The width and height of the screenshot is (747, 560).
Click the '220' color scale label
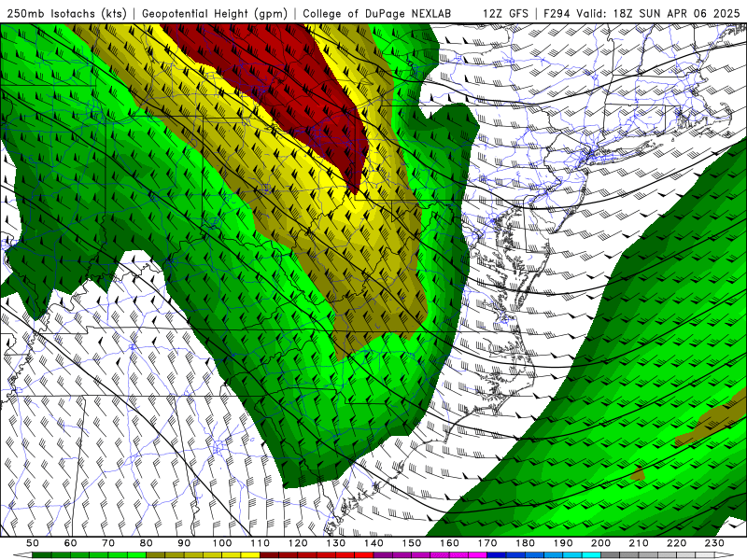click(676, 543)
